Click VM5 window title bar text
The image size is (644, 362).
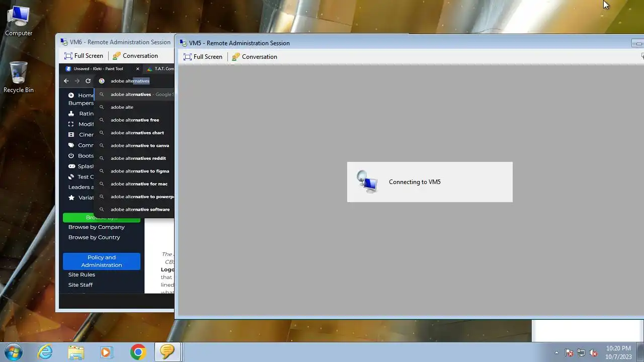coord(239,43)
